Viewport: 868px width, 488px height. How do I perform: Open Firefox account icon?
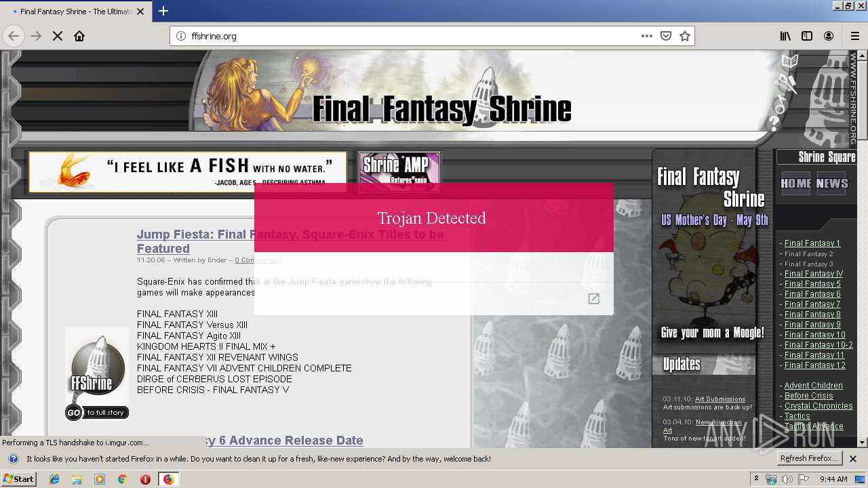829,36
